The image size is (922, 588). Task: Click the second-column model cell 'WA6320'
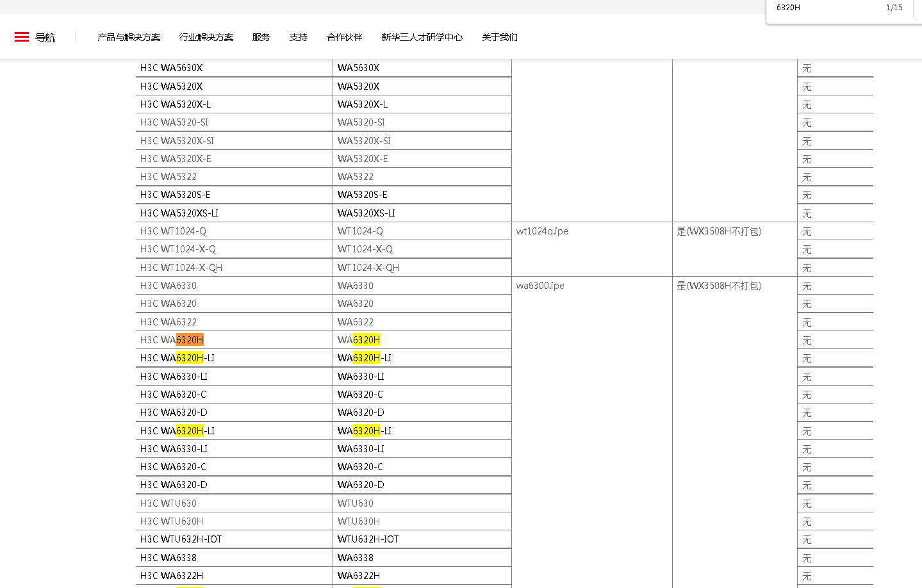click(x=356, y=304)
